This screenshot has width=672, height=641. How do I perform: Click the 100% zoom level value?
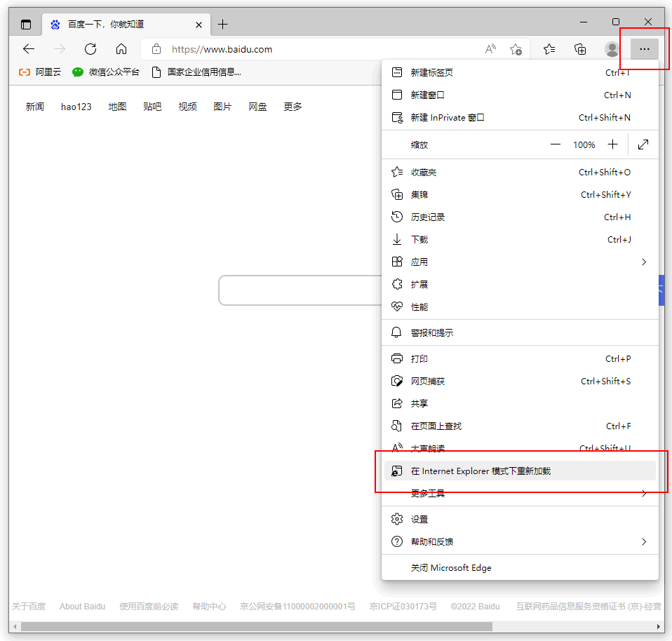tap(584, 145)
